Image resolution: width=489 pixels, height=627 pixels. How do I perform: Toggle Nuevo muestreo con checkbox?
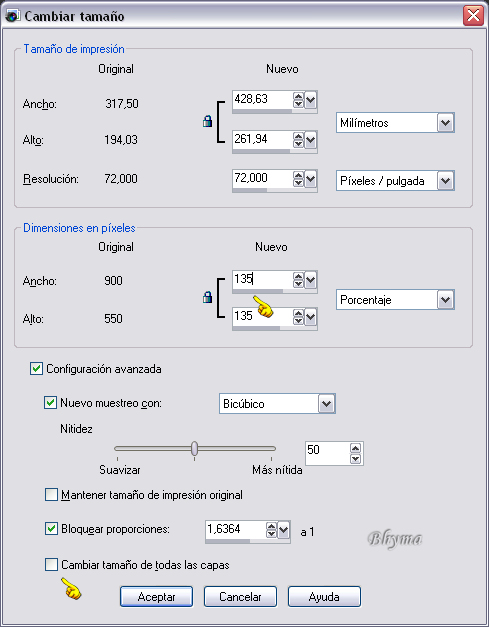click(50, 402)
